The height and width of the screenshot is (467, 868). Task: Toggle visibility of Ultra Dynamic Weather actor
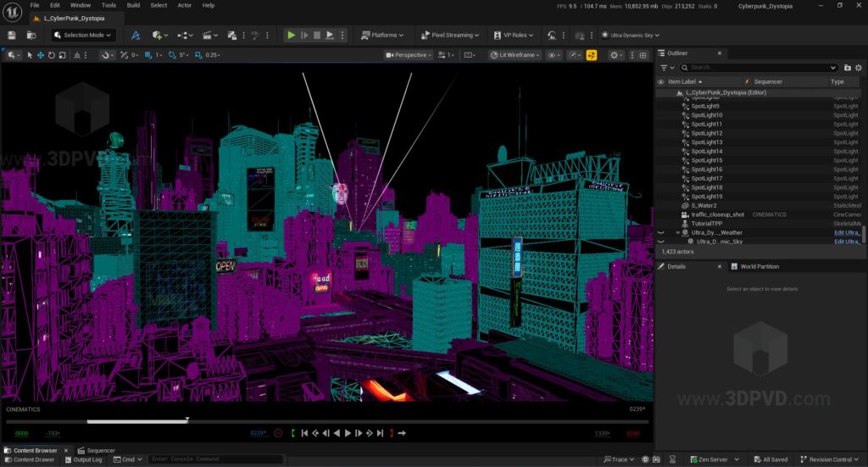point(661,232)
